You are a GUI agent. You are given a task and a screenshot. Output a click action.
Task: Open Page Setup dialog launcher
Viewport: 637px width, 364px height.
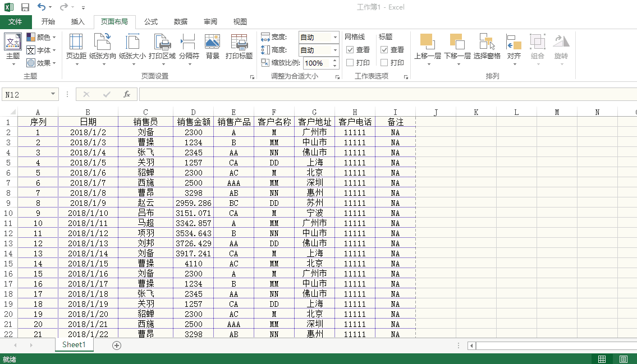pos(253,77)
